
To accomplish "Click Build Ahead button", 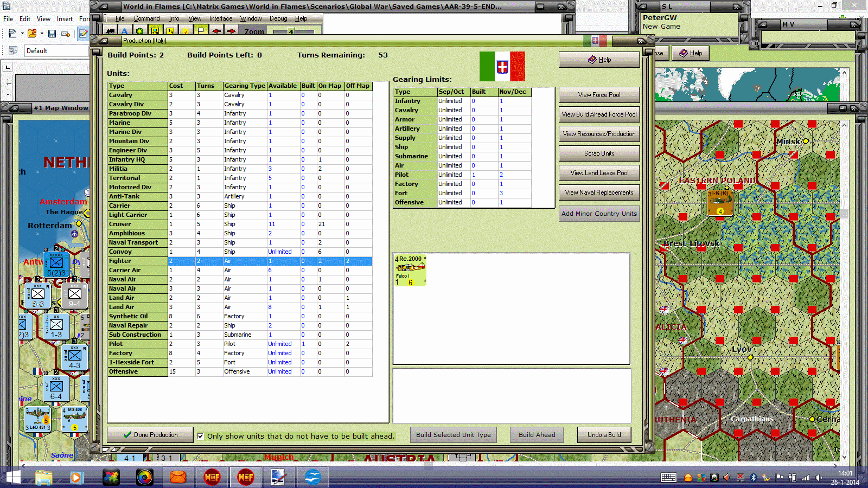I will pos(537,435).
